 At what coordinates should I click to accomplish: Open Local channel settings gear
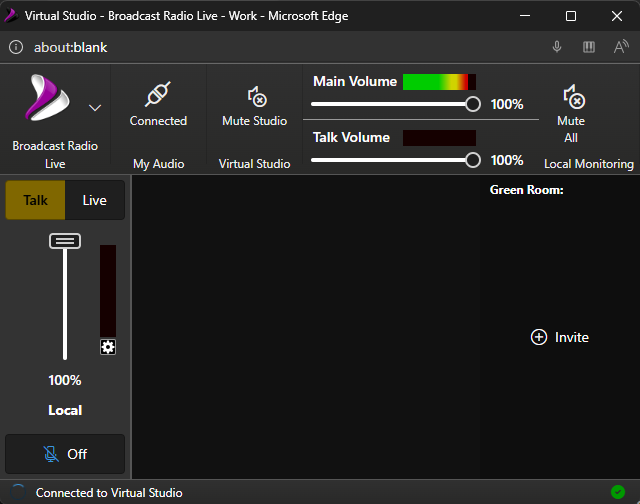point(108,347)
